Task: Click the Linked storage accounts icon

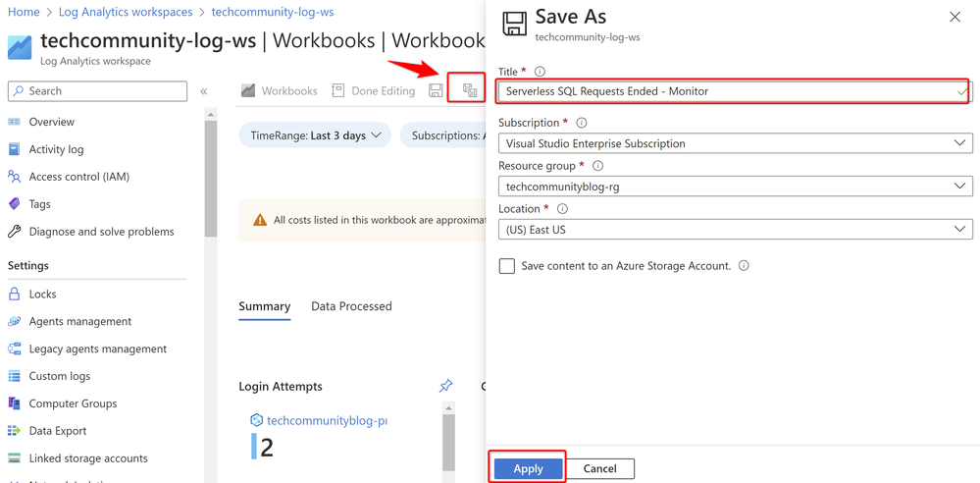Action: pos(15,458)
